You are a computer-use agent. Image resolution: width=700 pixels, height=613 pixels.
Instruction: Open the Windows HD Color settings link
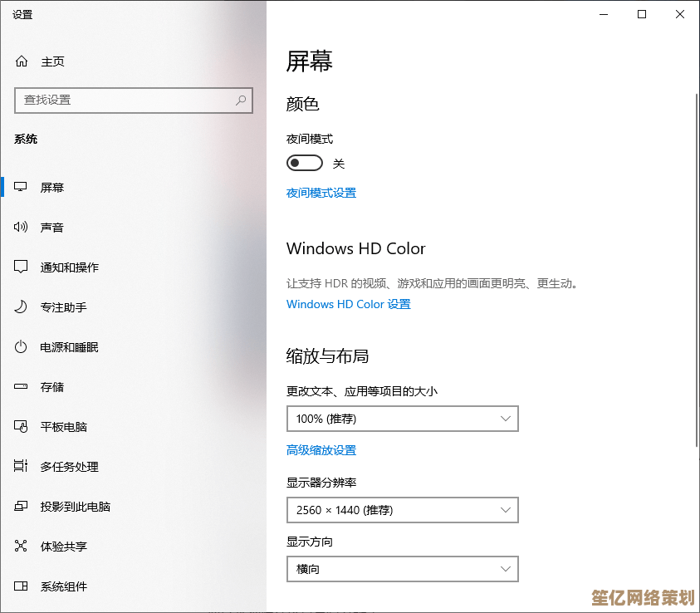[x=348, y=304]
